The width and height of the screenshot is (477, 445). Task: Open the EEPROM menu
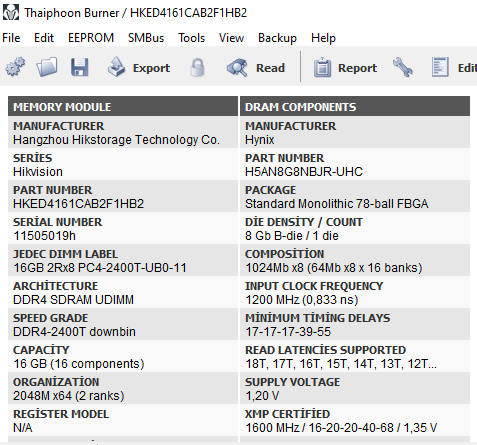point(91,38)
